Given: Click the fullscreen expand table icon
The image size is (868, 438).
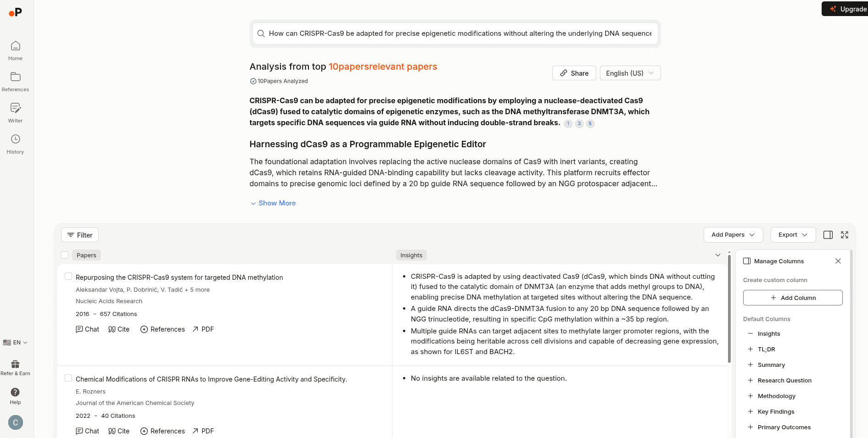Looking at the screenshot, I should 845,235.
